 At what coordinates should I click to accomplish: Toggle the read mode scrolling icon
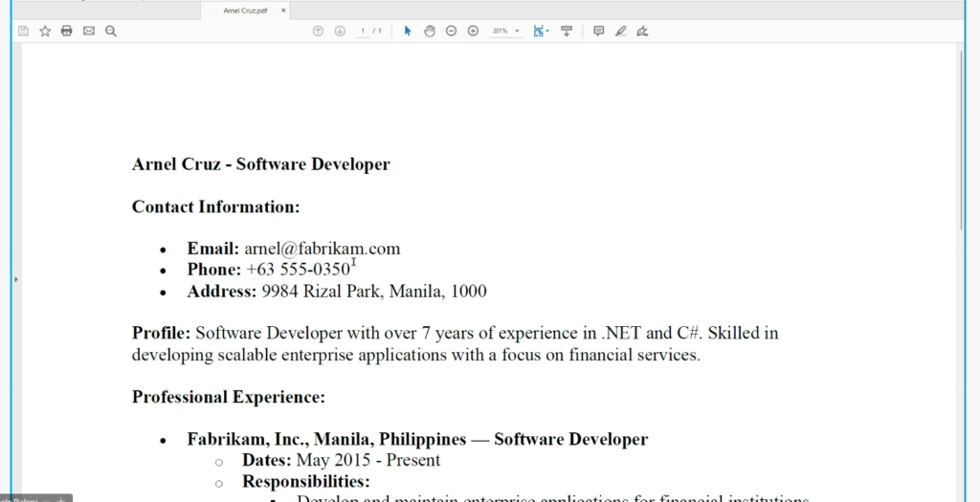pos(567,32)
